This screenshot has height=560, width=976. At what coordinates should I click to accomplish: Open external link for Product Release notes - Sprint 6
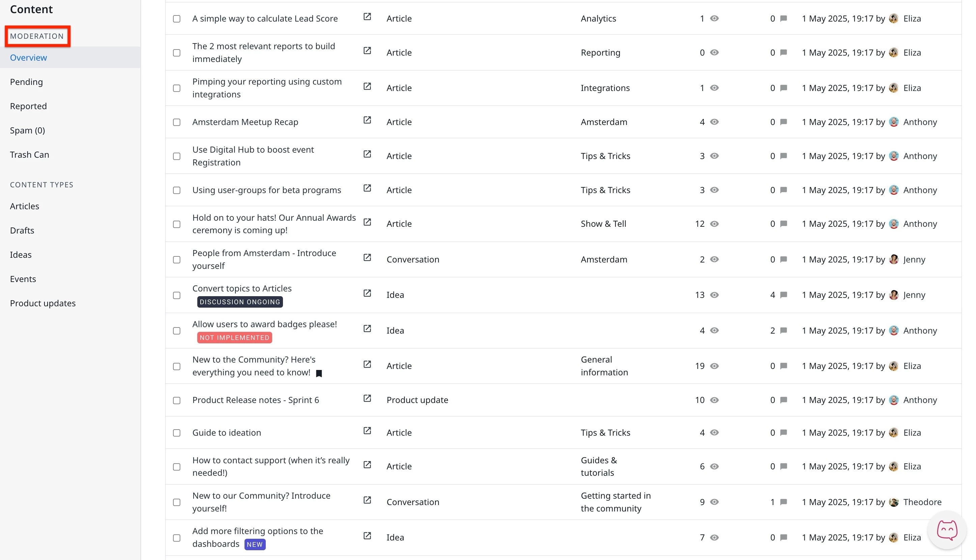[x=367, y=399]
